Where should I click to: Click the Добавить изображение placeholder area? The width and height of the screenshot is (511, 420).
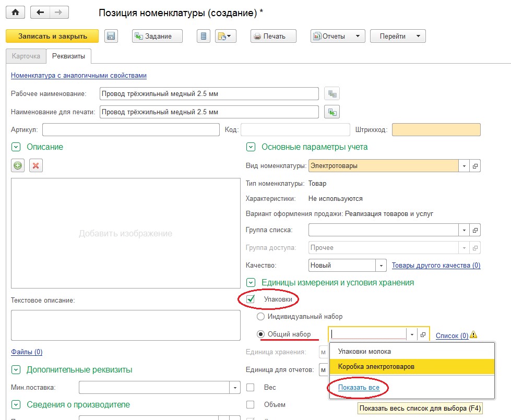point(125,233)
